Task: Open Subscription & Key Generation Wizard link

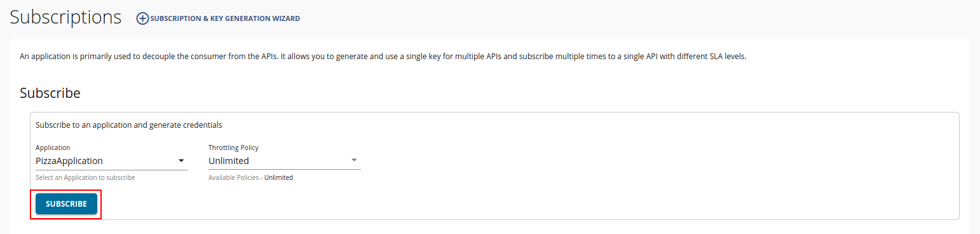Action: pos(219,19)
